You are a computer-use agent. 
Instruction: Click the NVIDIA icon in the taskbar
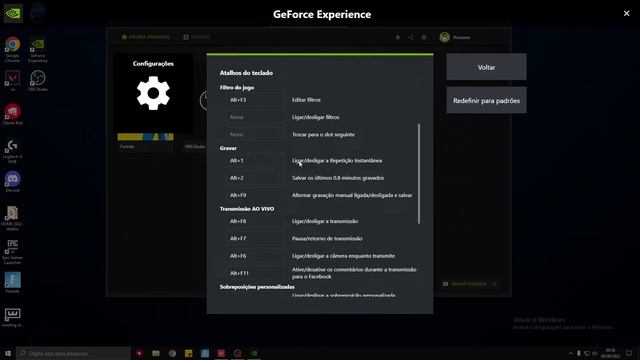[254, 353]
